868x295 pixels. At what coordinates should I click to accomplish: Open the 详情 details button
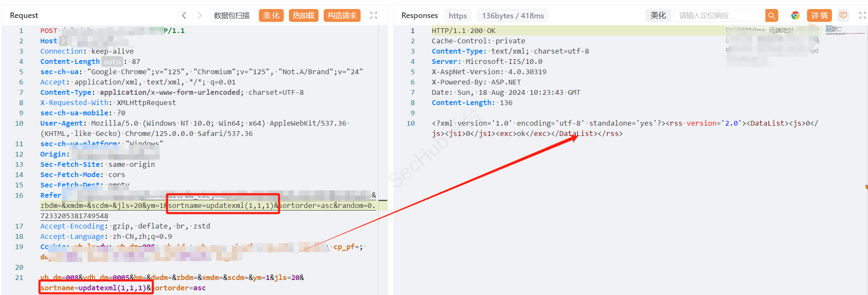point(819,15)
